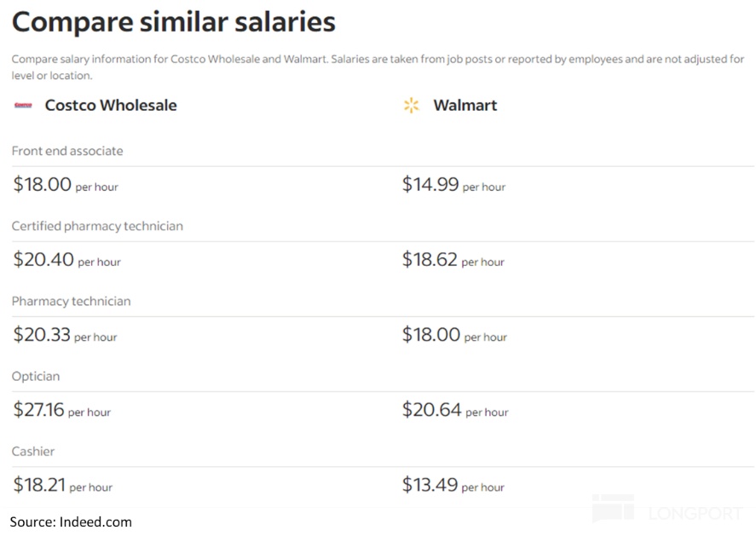The height and width of the screenshot is (536, 756).
Task: Click the Walmart spark logo icon
Action: click(x=412, y=106)
